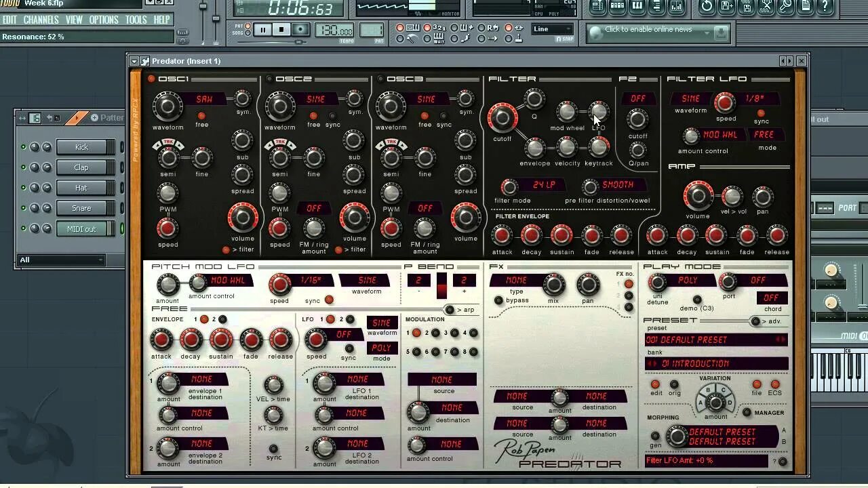This screenshot has height=488, width=868.
Task: Open the EDIT menu
Action: pyautogui.click(x=9, y=20)
